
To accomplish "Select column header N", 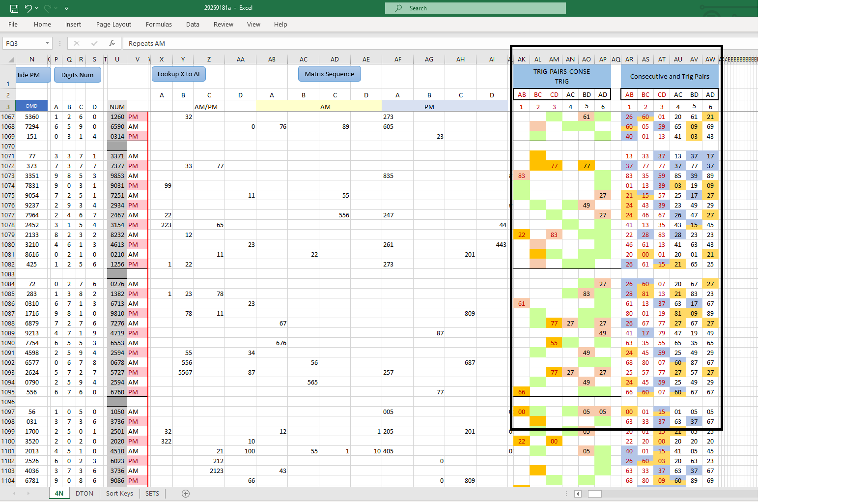I will (32, 59).
